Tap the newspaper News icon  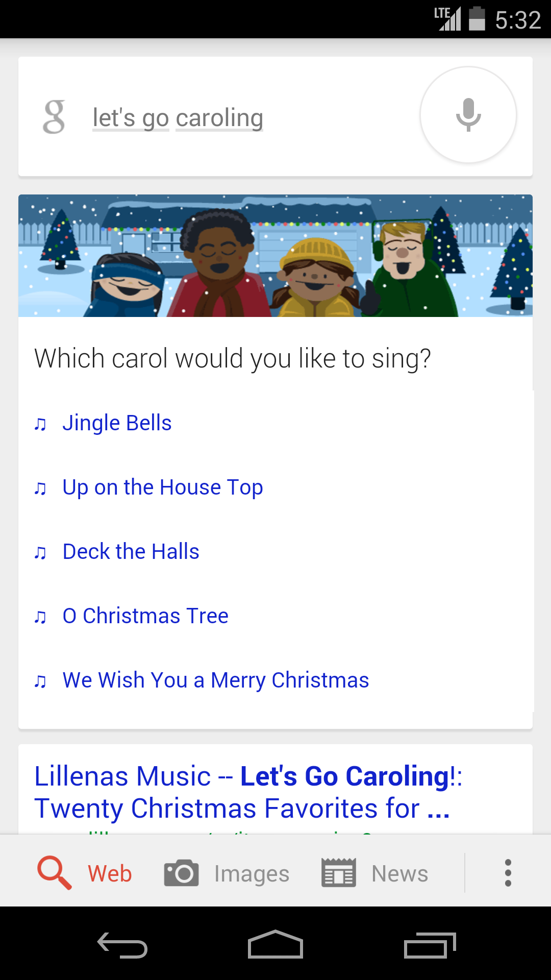click(x=338, y=873)
